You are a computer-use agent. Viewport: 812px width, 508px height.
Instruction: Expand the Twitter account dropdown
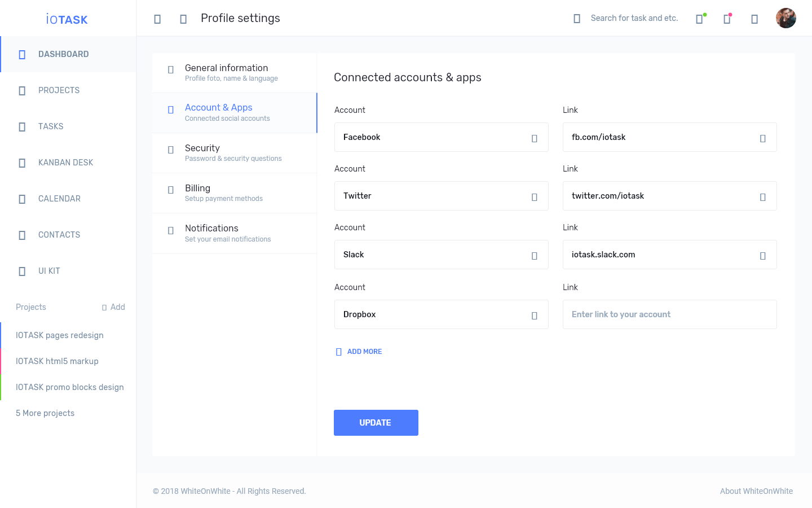click(441, 196)
